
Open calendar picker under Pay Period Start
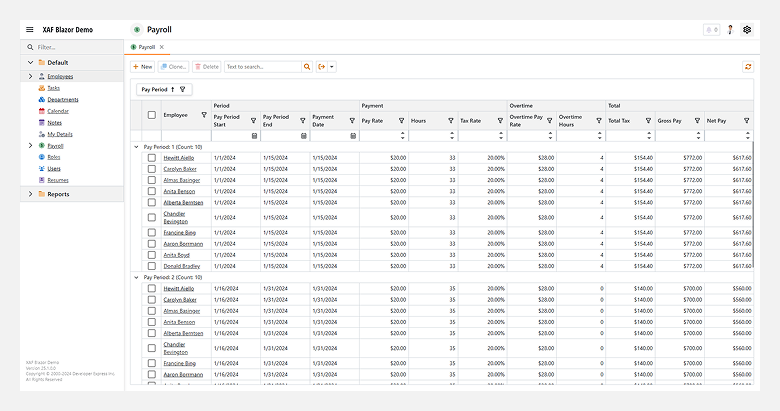pos(254,135)
